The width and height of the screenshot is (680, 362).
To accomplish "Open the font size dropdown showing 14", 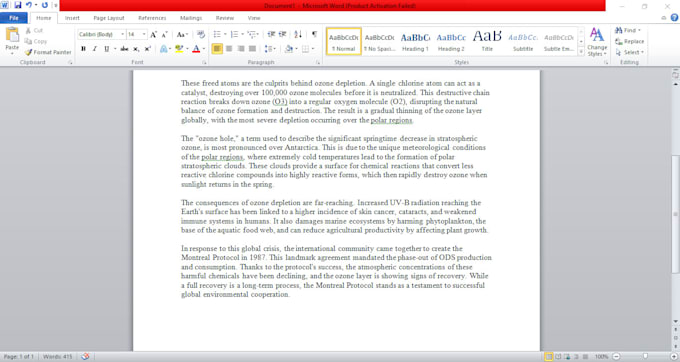I will [x=144, y=34].
